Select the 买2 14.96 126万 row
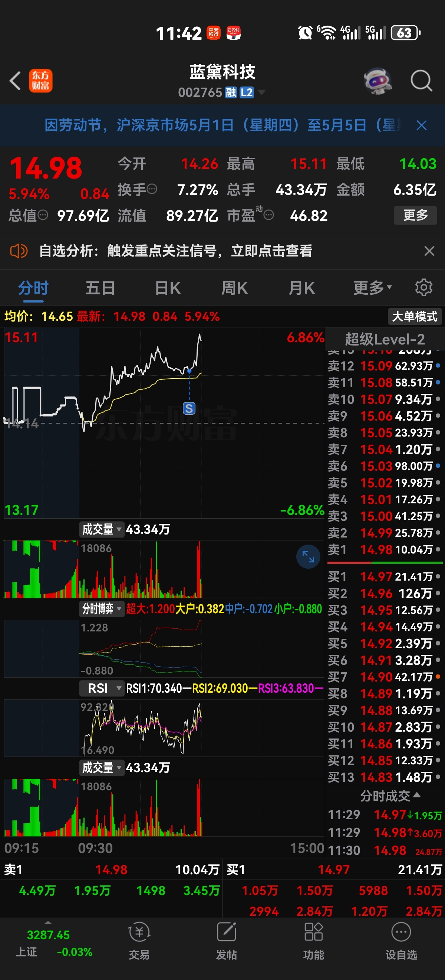 (x=385, y=594)
